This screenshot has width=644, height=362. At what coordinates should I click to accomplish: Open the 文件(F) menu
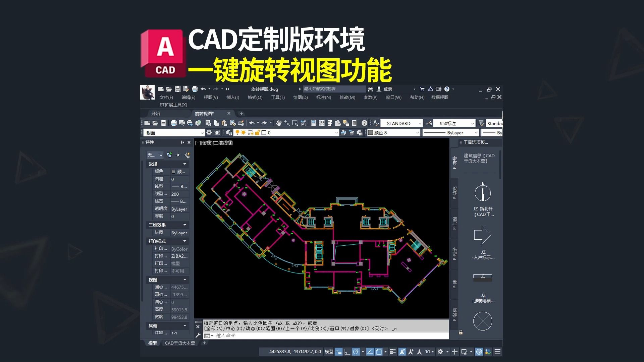coord(166,97)
